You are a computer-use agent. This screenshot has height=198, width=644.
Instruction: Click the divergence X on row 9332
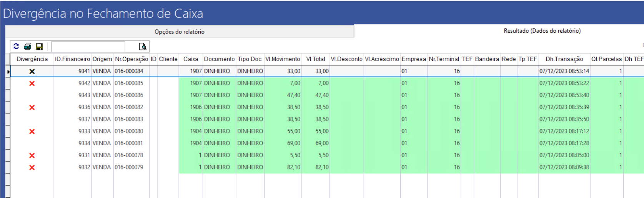tap(32, 168)
